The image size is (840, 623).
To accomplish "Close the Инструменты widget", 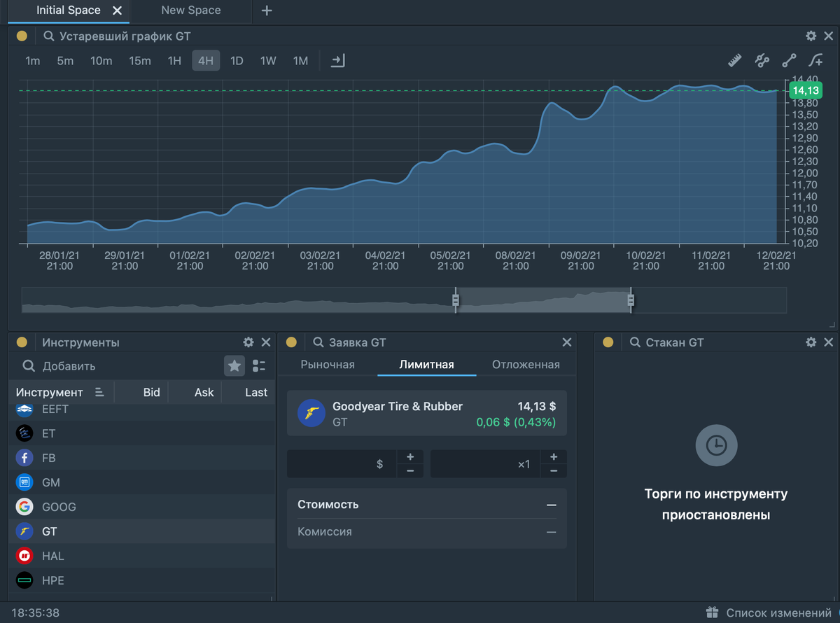I will pyautogui.click(x=266, y=342).
